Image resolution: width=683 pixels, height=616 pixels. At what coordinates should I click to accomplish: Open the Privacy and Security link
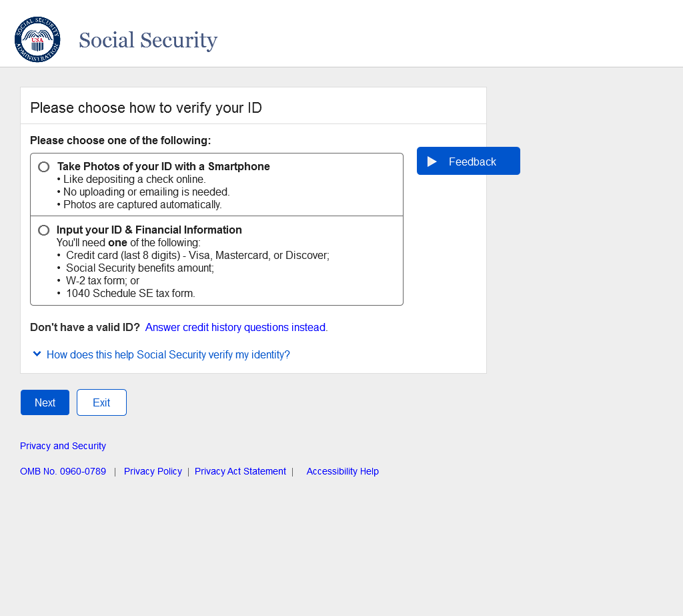click(x=63, y=446)
